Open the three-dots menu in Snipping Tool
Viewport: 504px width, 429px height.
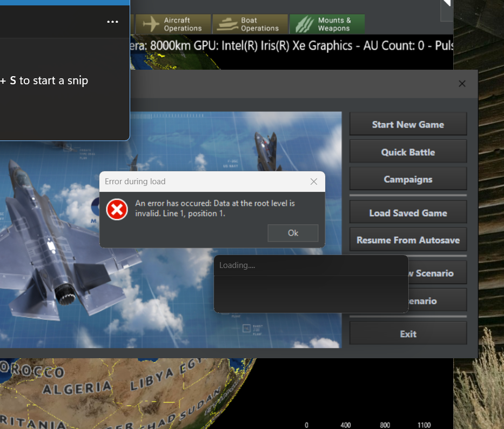[112, 22]
